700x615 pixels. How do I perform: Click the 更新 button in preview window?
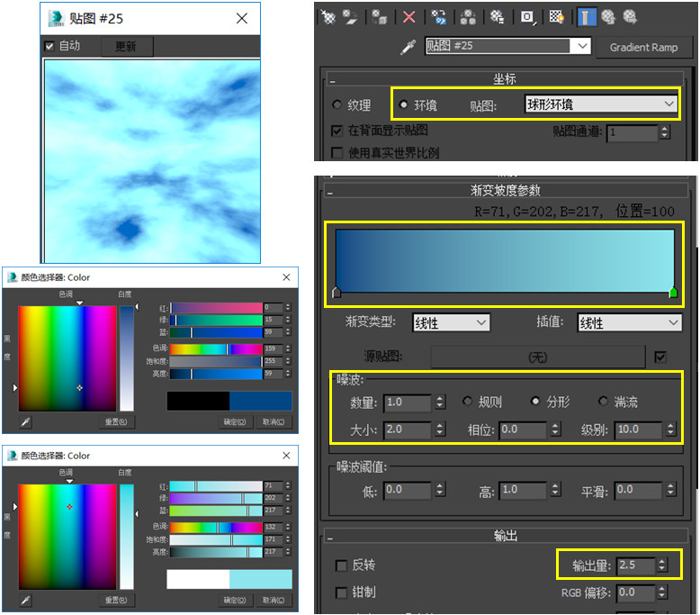[x=126, y=46]
